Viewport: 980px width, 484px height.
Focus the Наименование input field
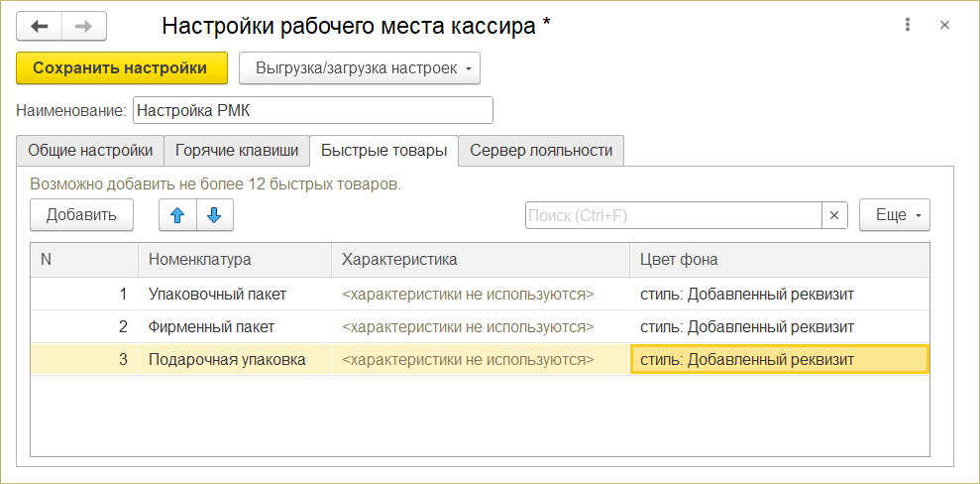(312, 110)
